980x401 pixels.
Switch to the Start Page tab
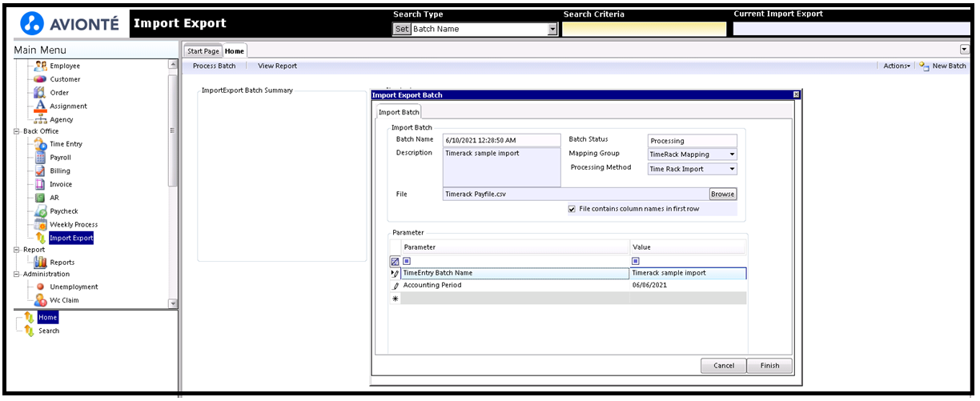pos(203,51)
